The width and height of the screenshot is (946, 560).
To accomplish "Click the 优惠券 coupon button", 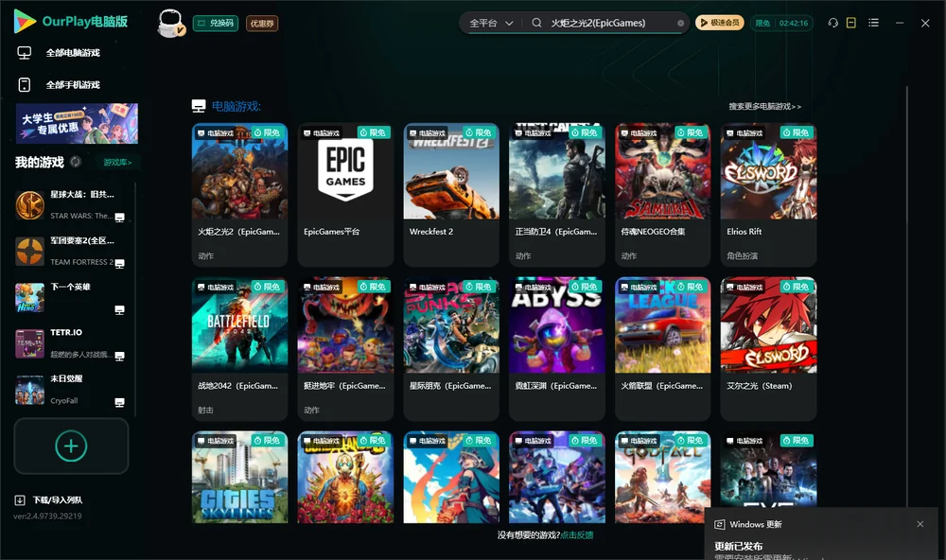I will click(262, 24).
